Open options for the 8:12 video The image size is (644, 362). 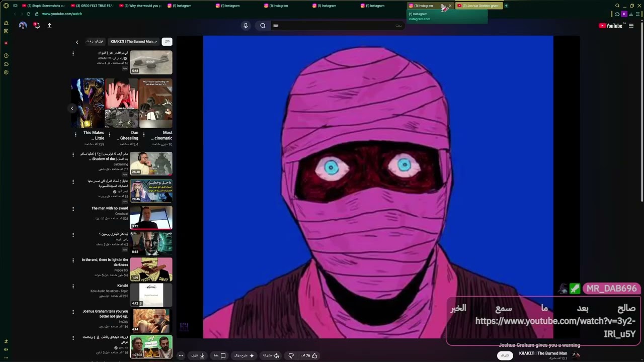pyautogui.click(x=73, y=235)
